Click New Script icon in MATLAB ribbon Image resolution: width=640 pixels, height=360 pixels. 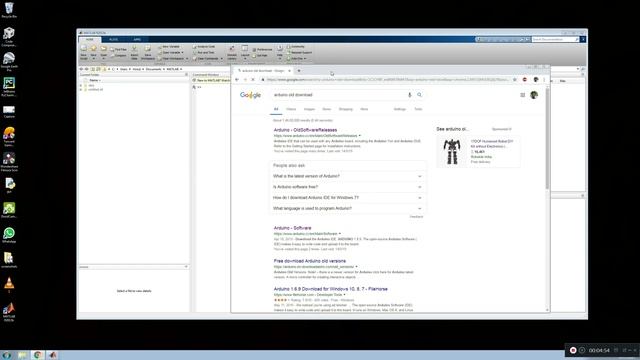[84, 52]
